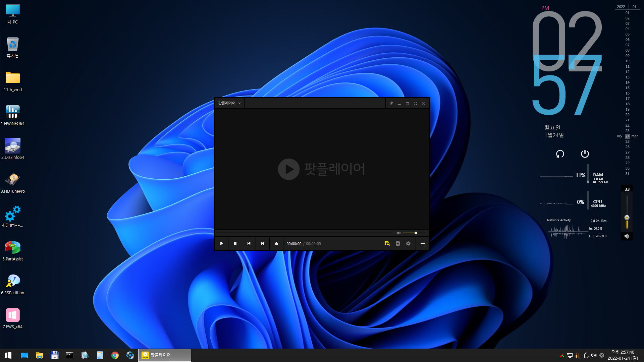The width and height of the screenshot is (644, 362).
Task: Select the 6.RSPartition desktop shortcut
Action: click(13, 285)
